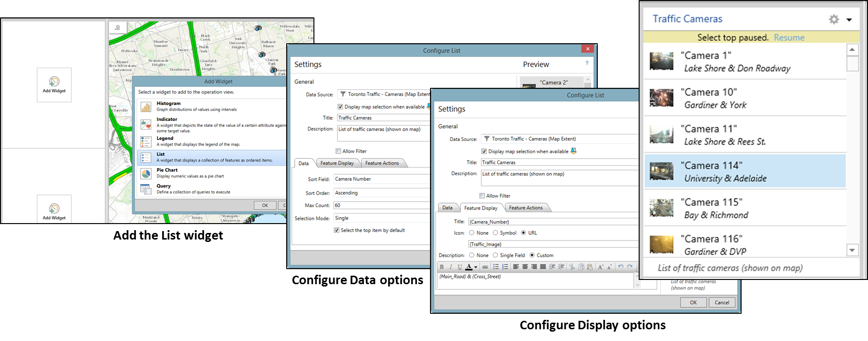
Task: Toggle Display map selection in the back Configure List
Action: [340, 107]
